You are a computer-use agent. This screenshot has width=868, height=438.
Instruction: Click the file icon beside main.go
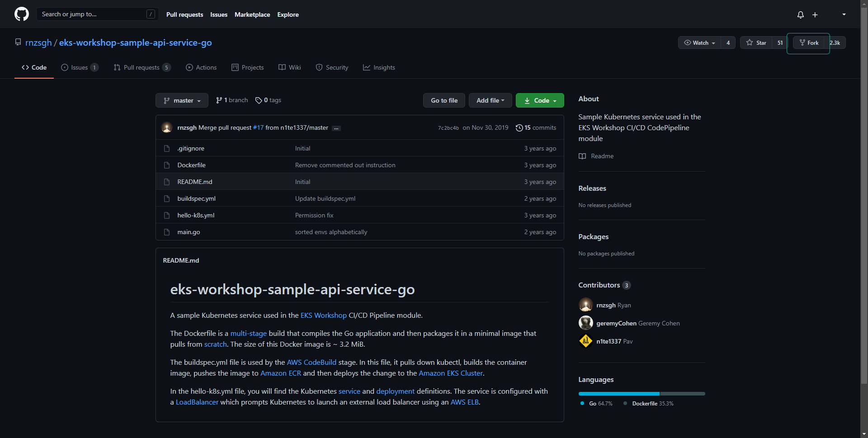pyautogui.click(x=167, y=232)
